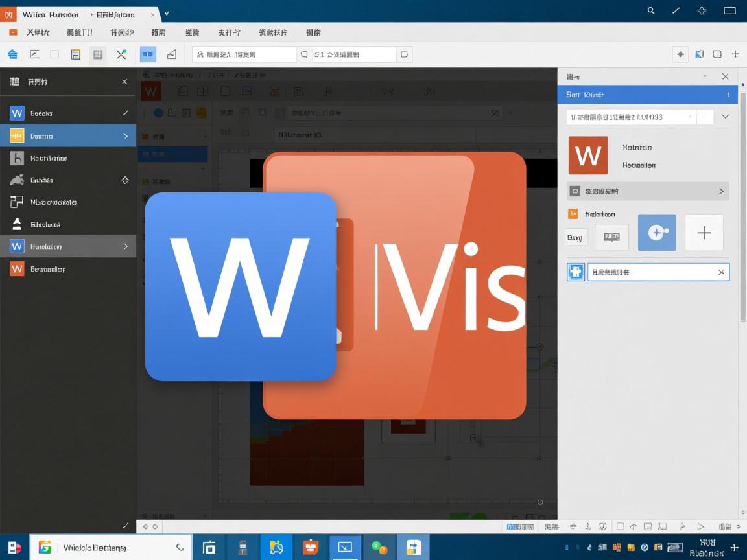The height and width of the screenshot is (560, 747).
Task: Click the "Gang" button in right panel
Action: (575, 238)
